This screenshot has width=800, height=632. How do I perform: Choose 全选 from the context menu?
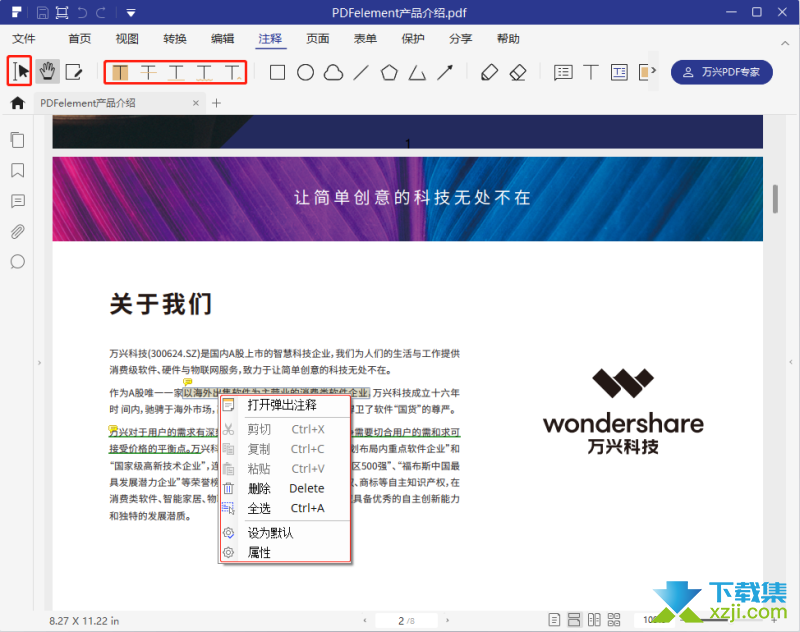tap(286, 508)
